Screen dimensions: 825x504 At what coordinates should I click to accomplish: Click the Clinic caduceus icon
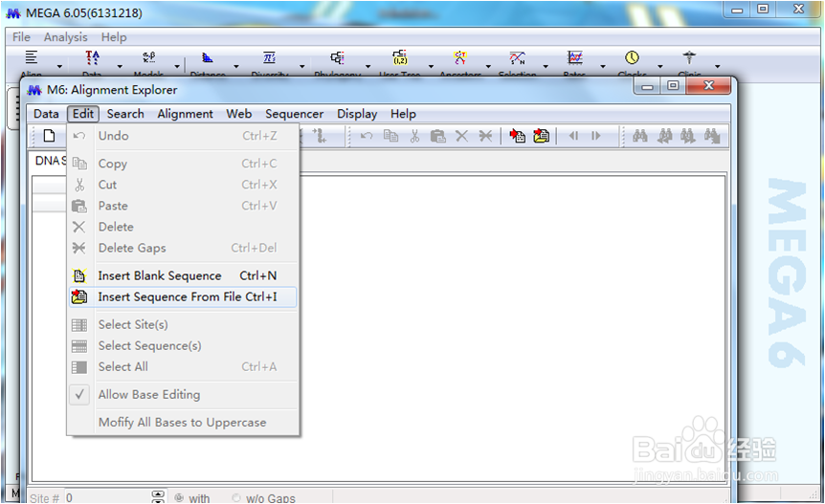click(x=689, y=56)
